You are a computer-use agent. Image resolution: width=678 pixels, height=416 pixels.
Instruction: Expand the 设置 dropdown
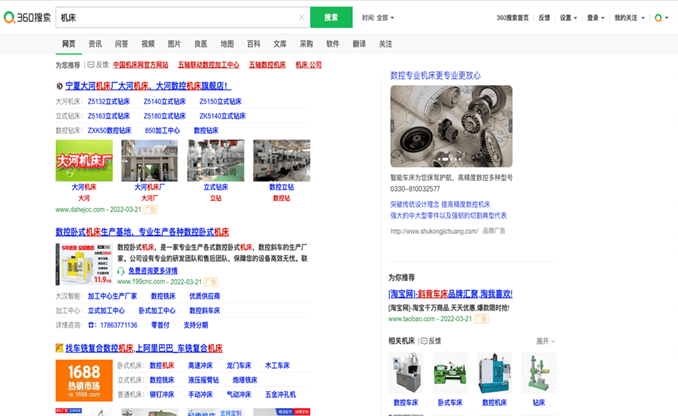coord(568,18)
